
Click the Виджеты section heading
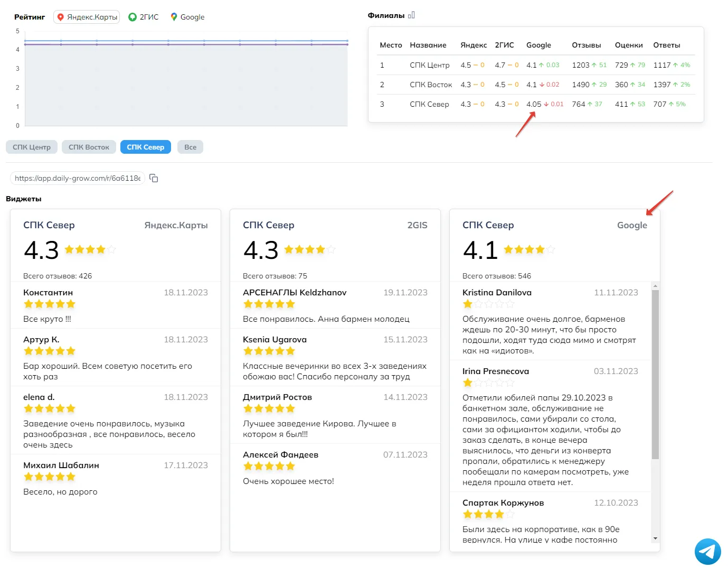[24, 199]
